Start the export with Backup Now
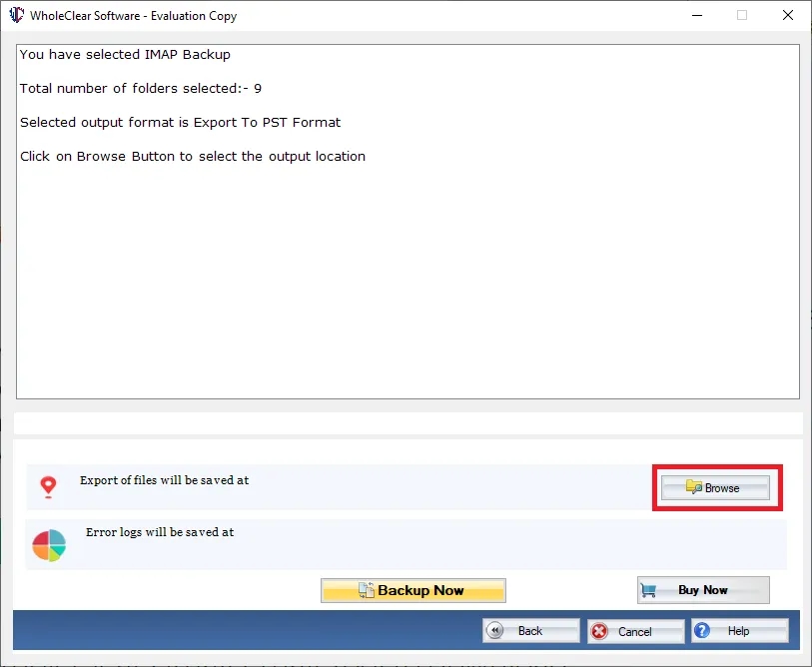Screen dimensions: 812x667 (x=413, y=590)
